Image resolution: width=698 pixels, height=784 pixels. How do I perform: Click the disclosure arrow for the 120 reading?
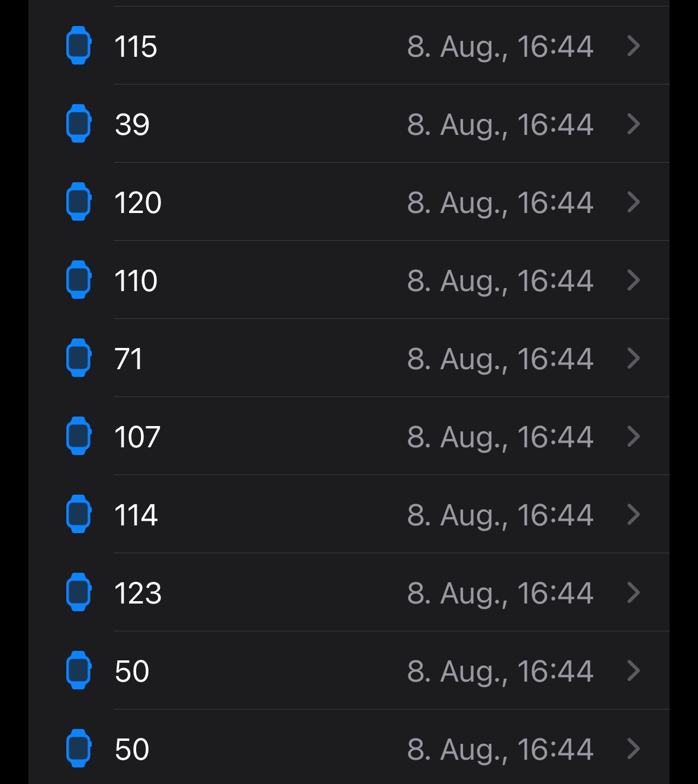coord(633,202)
